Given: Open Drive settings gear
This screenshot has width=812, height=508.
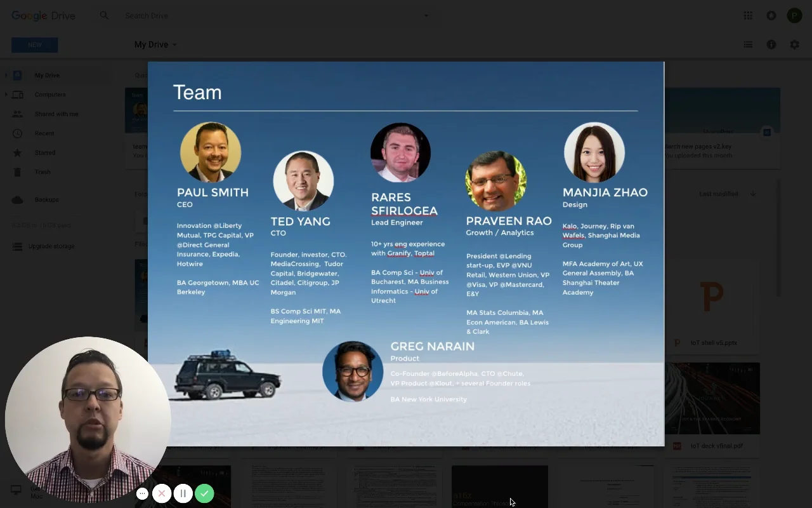Looking at the screenshot, I should [x=794, y=44].
